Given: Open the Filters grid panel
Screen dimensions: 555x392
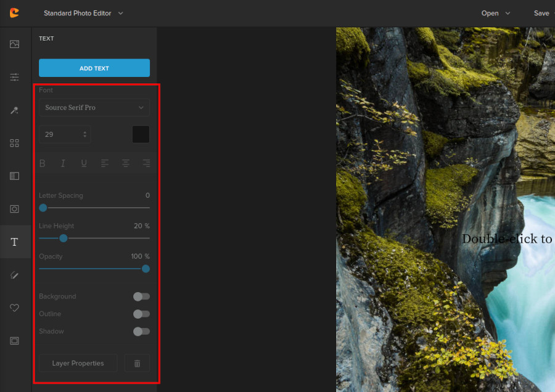Looking at the screenshot, I should pos(15,142).
